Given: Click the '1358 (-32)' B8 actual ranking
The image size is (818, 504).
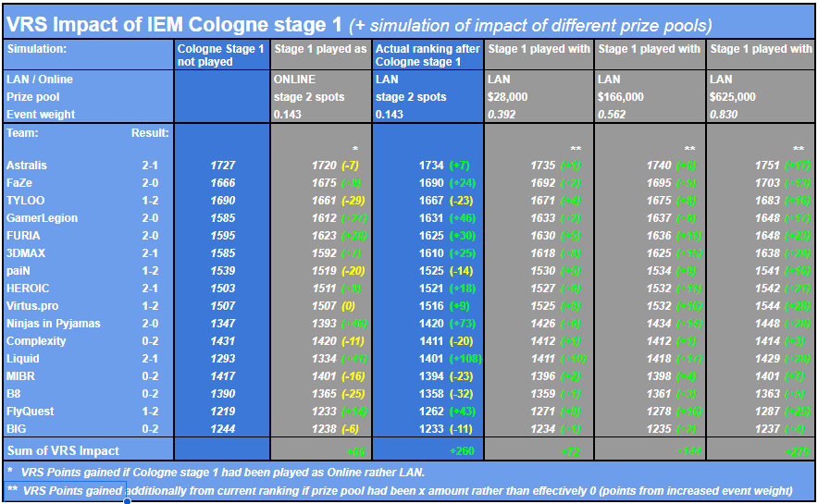Looking at the screenshot, I should (x=446, y=394).
